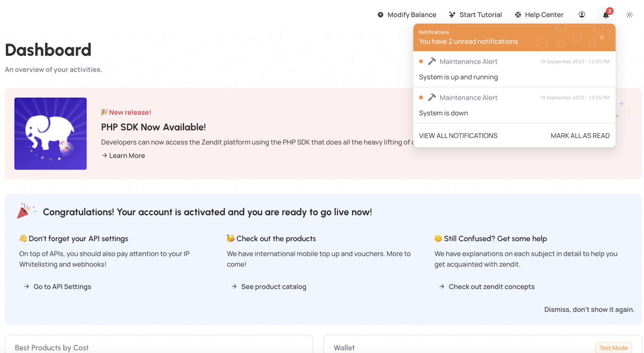The width and height of the screenshot is (644, 353).
Task: Open the PHP elephant release thumbnail
Action: tap(51, 133)
